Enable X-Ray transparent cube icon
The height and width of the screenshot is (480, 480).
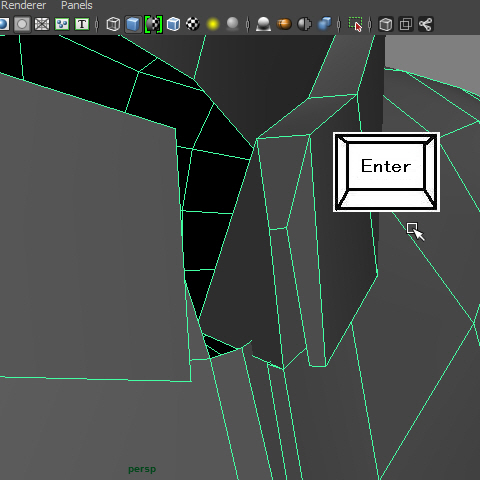tap(386, 24)
